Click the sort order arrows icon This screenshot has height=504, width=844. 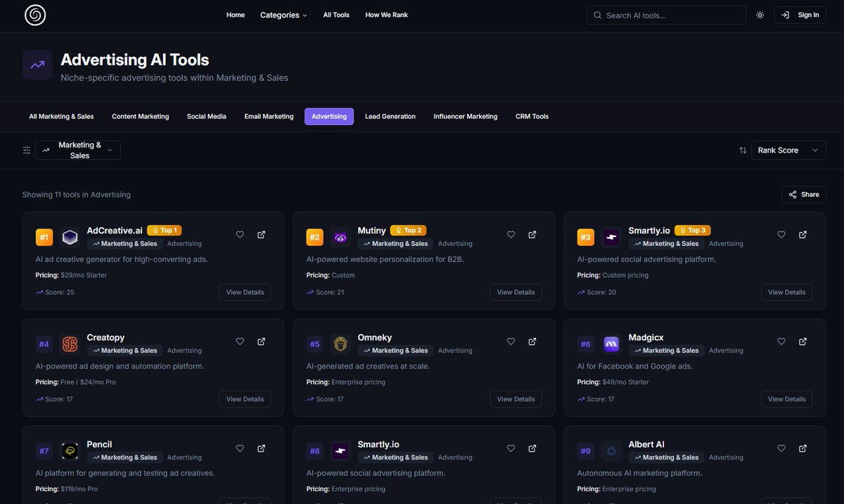(x=743, y=150)
